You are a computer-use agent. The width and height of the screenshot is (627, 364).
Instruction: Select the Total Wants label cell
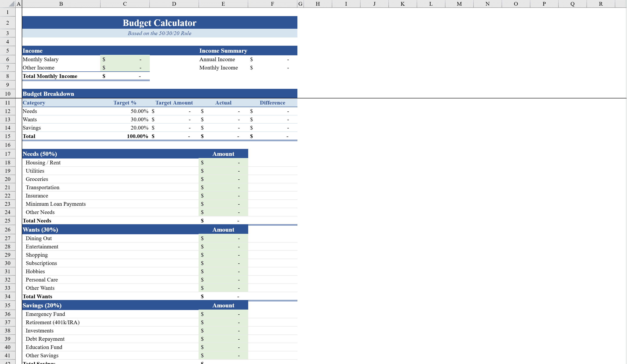pyautogui.click(x=37, y=296)
